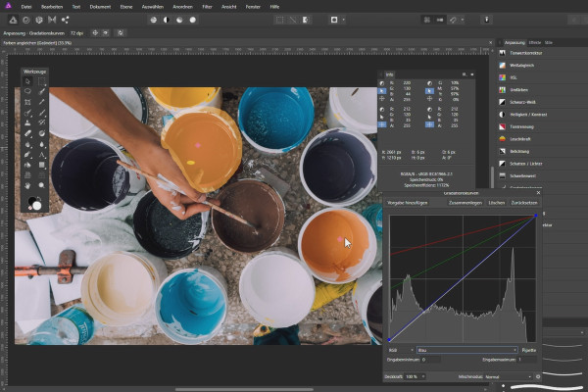Viewport: 588px width, 392px height.
Task: Click the auto contrast half-circle icon
Action: click(x=167, y=20)
